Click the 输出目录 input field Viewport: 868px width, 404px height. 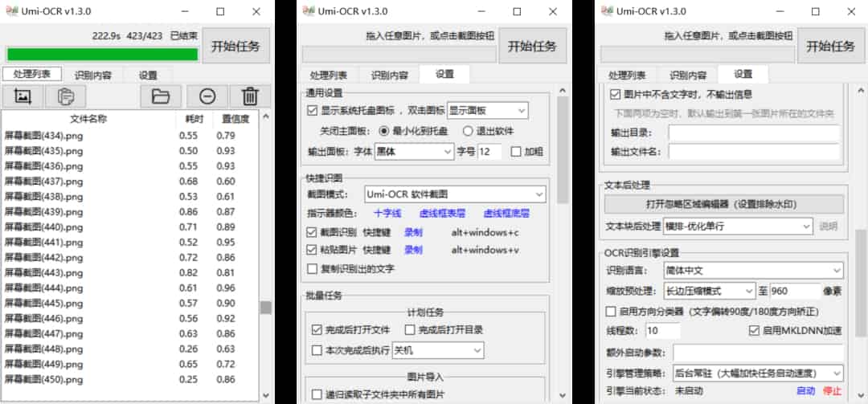(754, 133)
